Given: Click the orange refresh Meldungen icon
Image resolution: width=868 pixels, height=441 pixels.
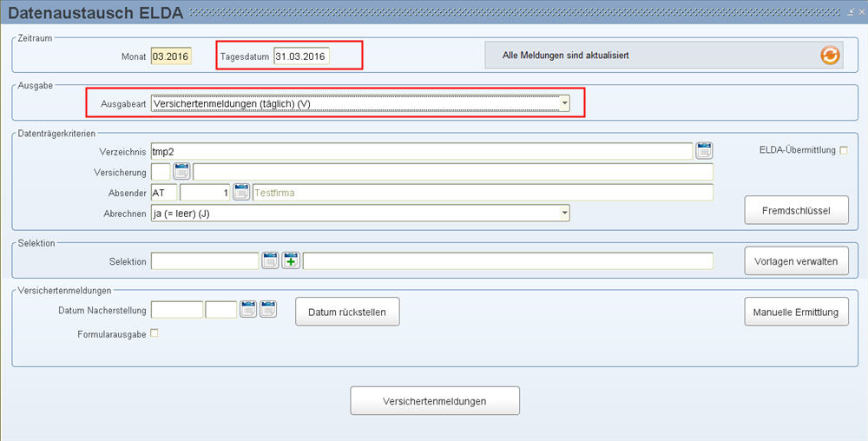Looking at the screenshot, I should [x=830, y=56].
